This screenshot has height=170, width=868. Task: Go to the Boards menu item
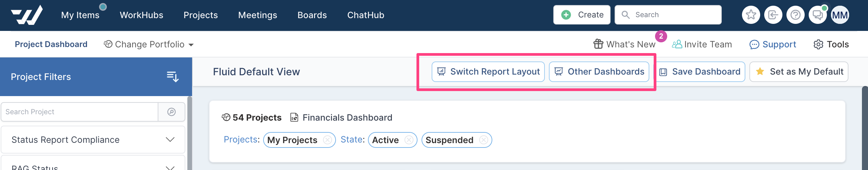tap(312, 15)
